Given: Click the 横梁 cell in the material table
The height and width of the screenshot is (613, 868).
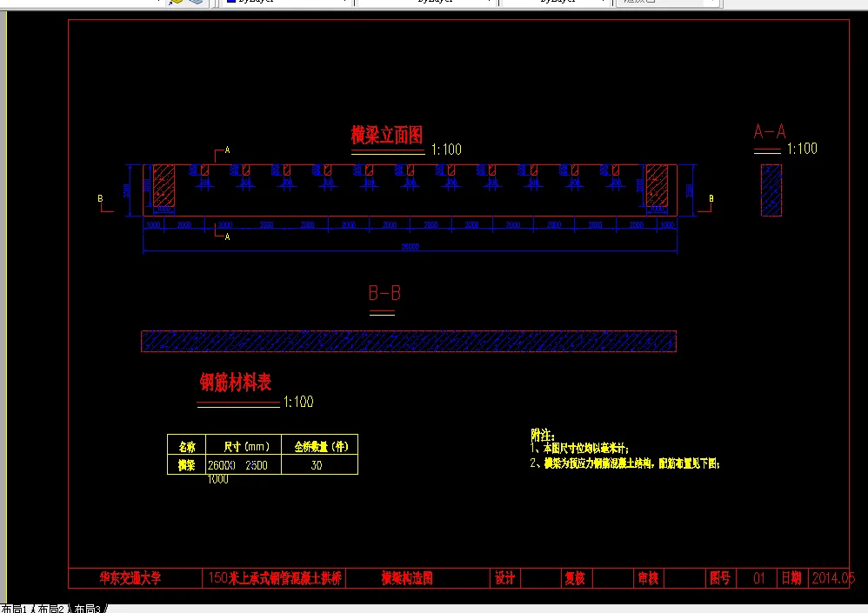Looking at the screenshot, I should (x=186, y=464).
